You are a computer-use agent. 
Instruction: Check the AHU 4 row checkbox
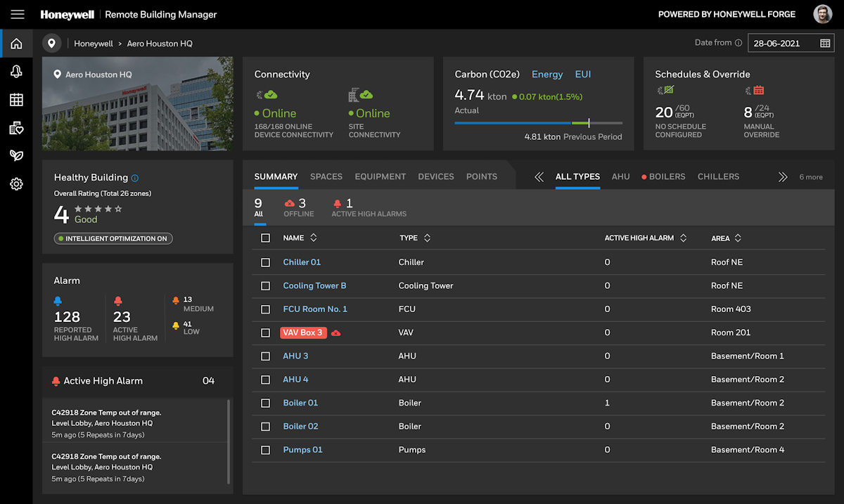pos(265,380)
